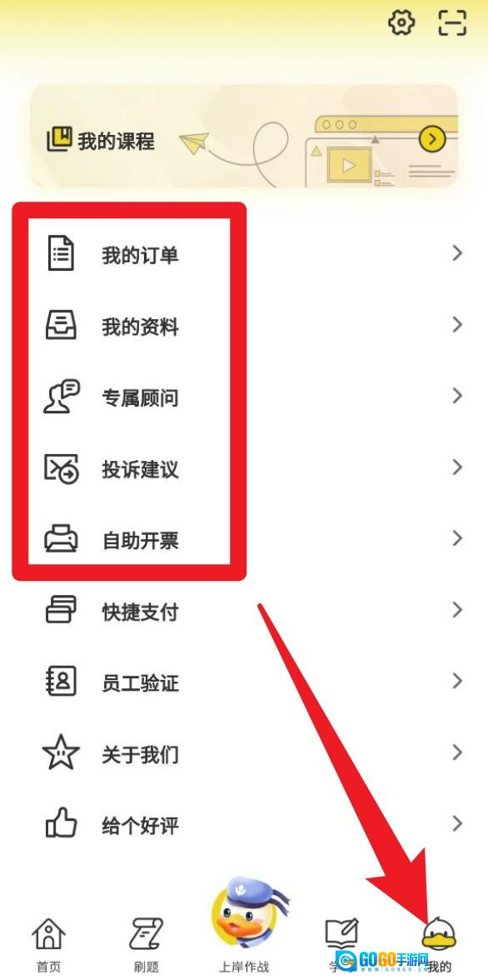Screen dimensions: 488x980
Task: Open 给个好评 via its right chevron
Action: 458,823
